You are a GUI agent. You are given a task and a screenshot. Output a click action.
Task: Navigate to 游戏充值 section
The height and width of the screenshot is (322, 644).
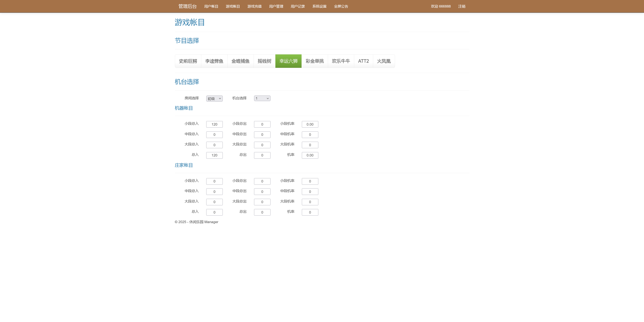[x=254, y=6]
